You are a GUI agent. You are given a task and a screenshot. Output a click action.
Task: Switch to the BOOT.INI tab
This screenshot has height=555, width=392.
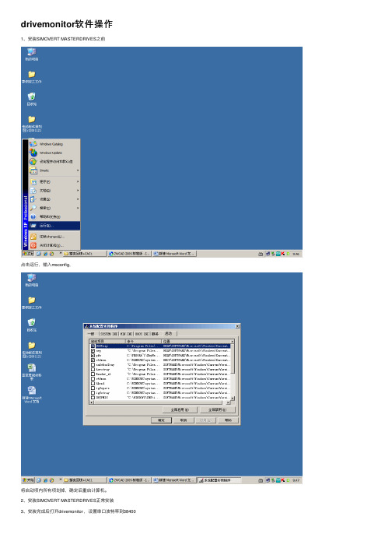click(142, 334)
